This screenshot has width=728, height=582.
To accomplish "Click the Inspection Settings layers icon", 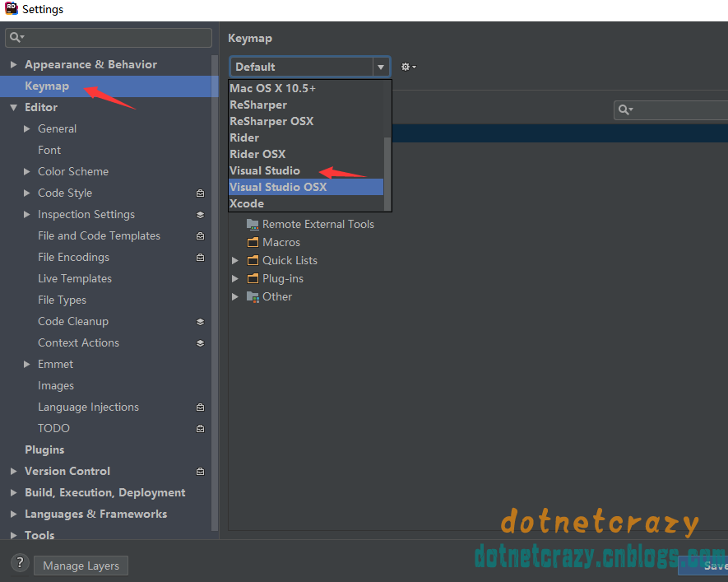I will pyautogui.click(x=200, y=215).
